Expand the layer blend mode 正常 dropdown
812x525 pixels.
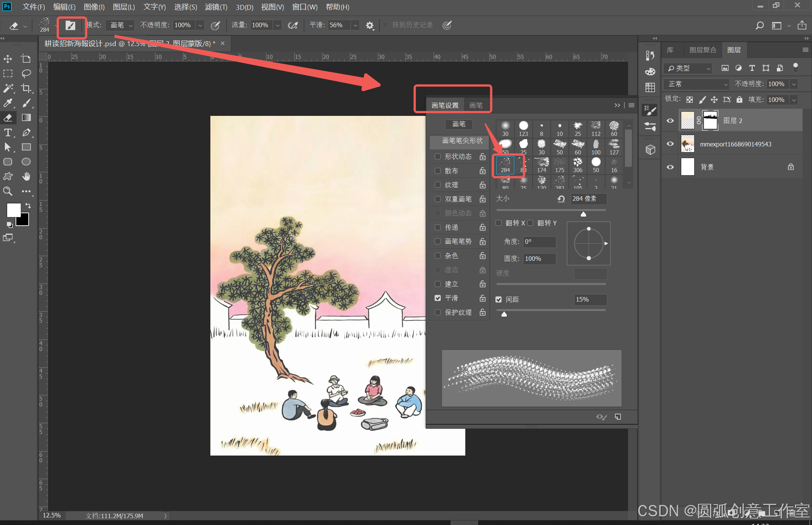tap(697, 84)
